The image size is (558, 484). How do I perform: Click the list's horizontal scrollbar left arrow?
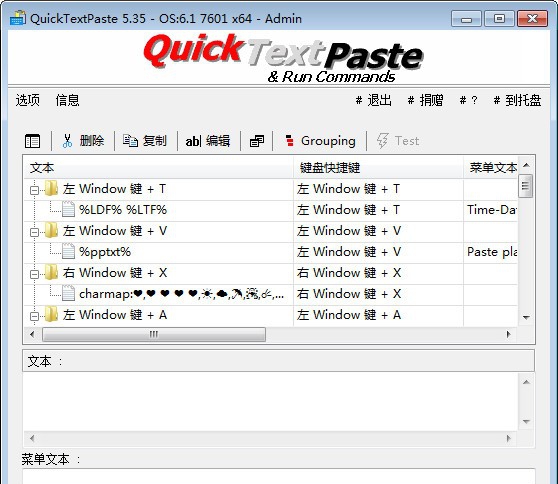click(x=32, y=334)
